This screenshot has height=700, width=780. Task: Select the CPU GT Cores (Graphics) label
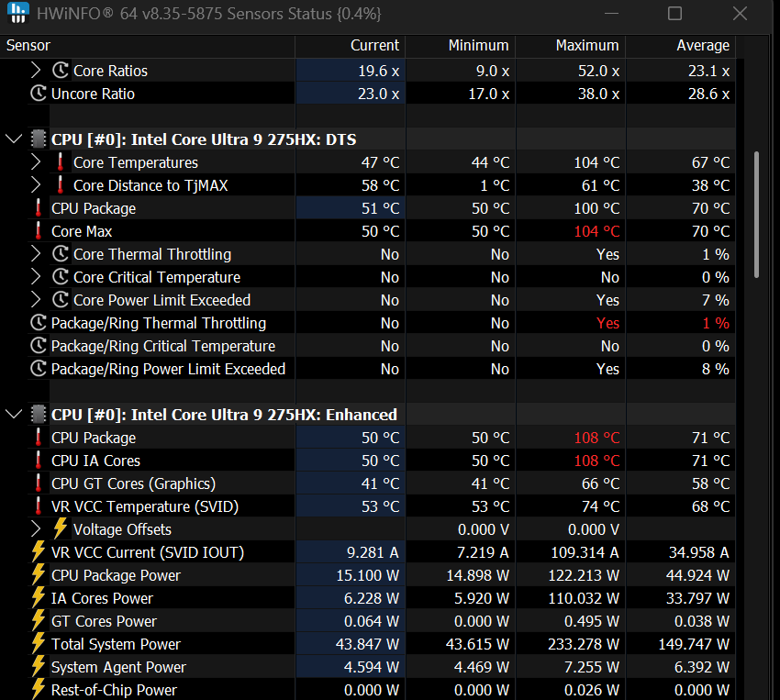[x=133, y=483]
